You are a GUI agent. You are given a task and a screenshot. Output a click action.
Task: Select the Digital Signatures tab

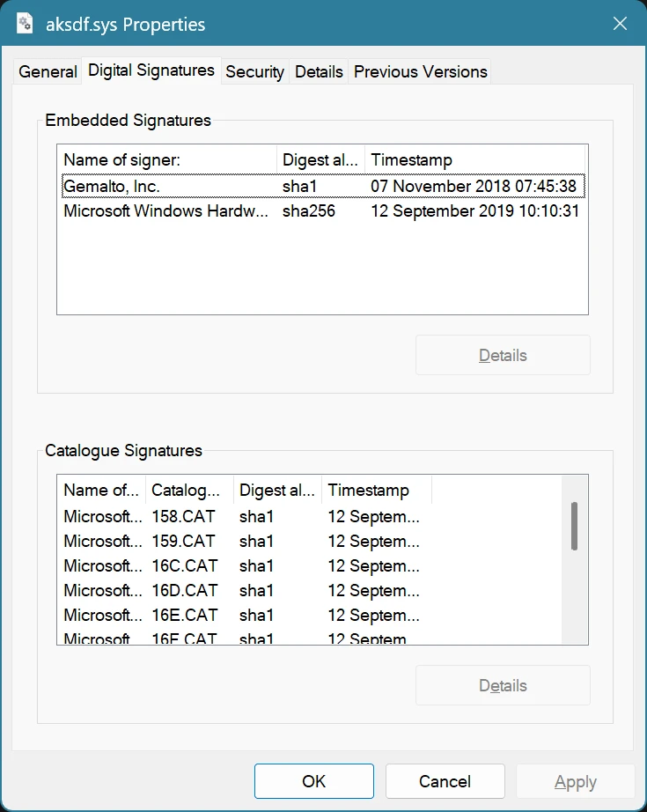point(151,70)
